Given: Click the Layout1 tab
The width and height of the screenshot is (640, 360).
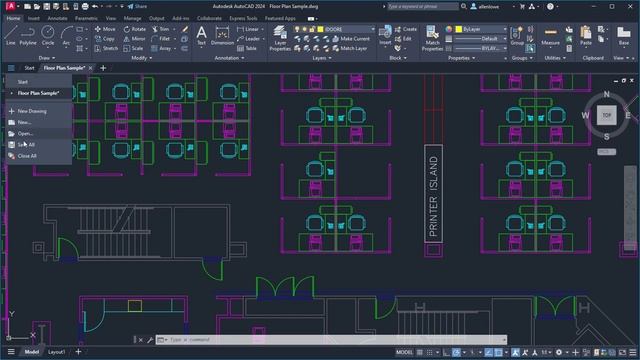Looking at the screenshot, I should tap(56, 352).
